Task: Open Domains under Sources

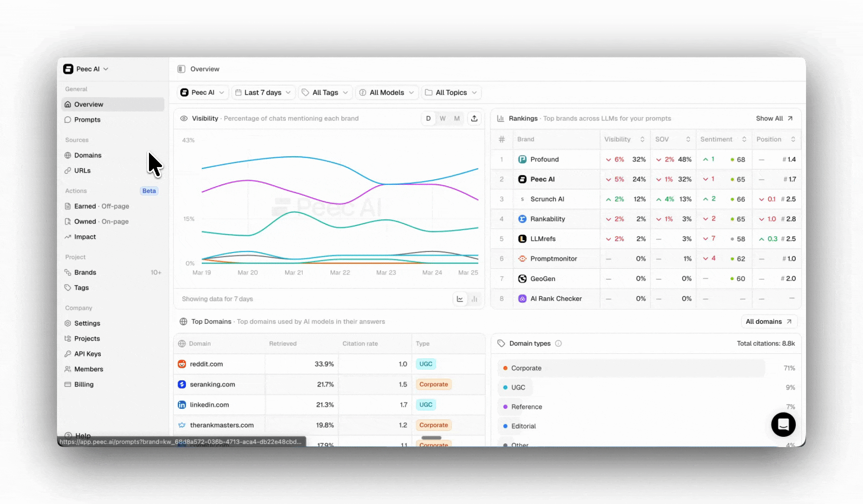Action: [113, 155]
